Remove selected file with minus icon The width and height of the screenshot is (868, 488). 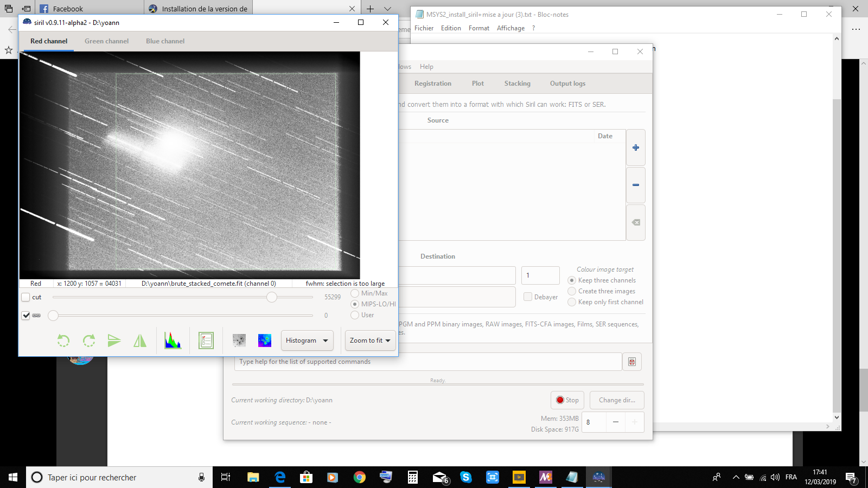point(636,185)
